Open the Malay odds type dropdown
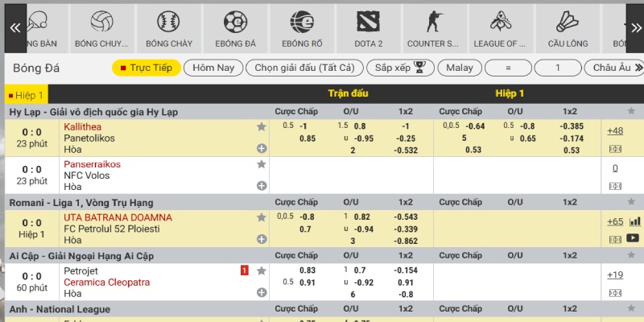Image resolution: width=644 pixels, height=322 pixels. 465,68
